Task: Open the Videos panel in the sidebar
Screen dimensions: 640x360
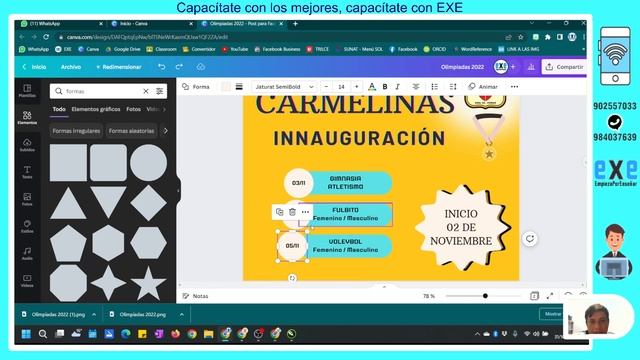Action: tap(27, 280)
